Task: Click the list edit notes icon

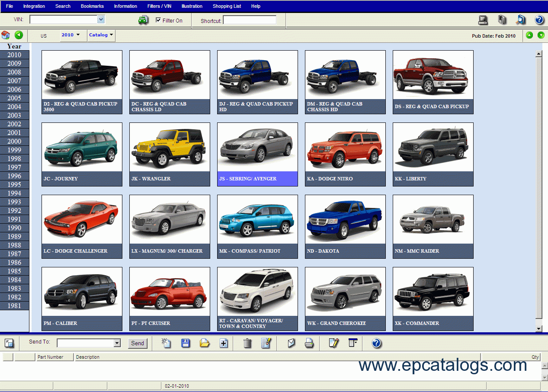Action: [x=266, y=343]
